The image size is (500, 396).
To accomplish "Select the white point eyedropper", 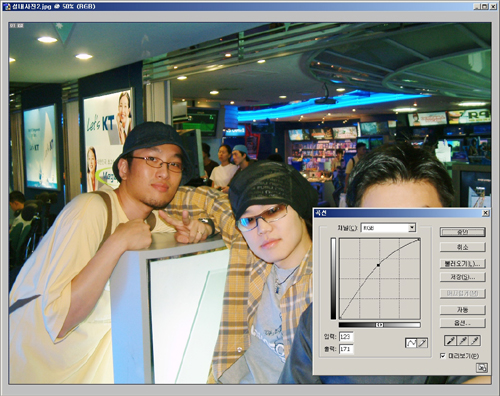I will tap(475, 341).
